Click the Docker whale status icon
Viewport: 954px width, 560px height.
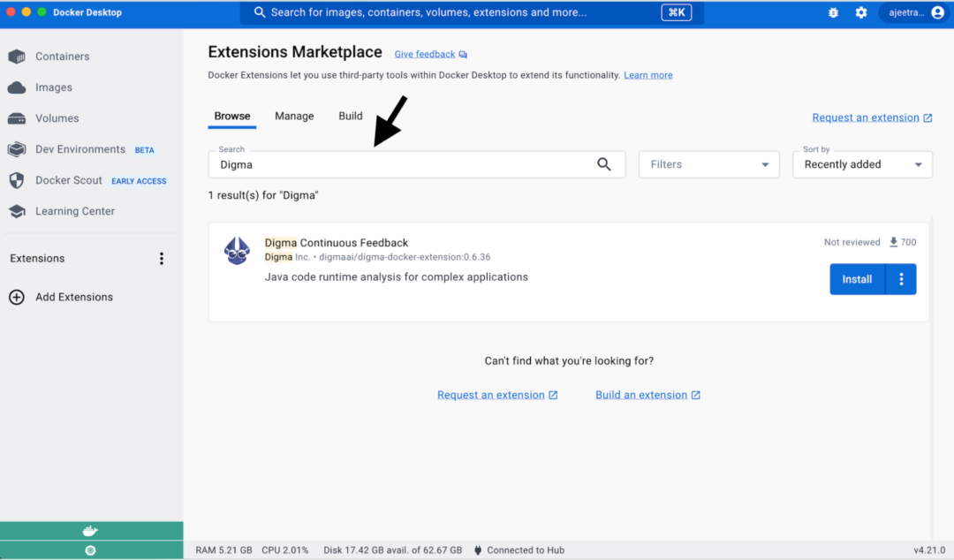click(x=90, y=530)
